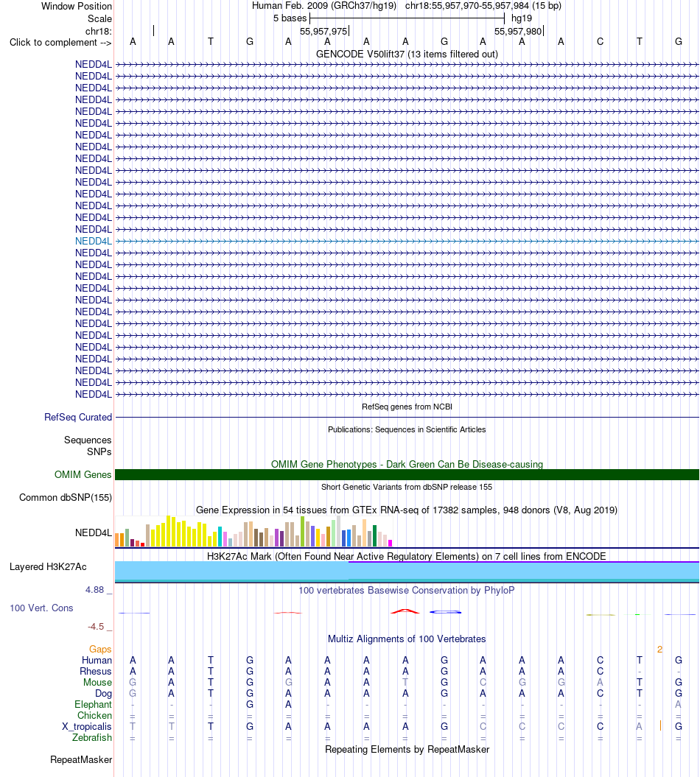Open '100 vertebrates Basewise Conservation by PhyloP' title
Viewport: 700px width, 777px height.
[x=407, y=590]
